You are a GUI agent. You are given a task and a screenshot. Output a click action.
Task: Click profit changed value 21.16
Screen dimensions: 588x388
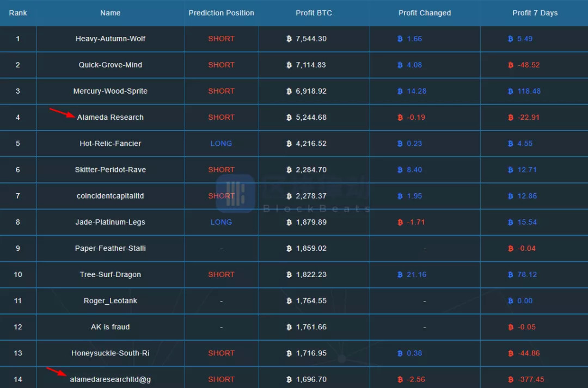coord(416,275)
